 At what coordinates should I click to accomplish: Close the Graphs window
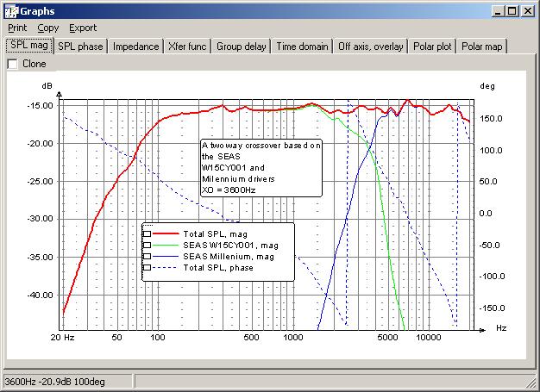click(x=528, y=11)
